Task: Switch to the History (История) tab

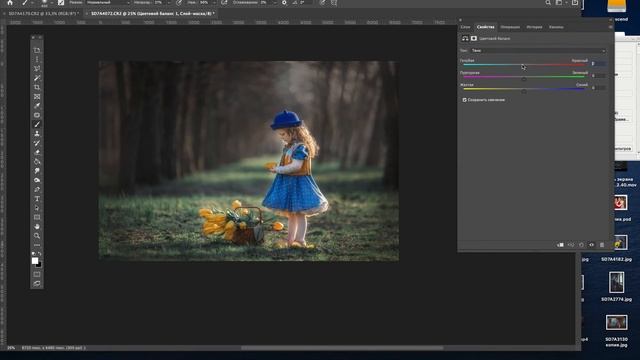Action: tap(534, 27)
